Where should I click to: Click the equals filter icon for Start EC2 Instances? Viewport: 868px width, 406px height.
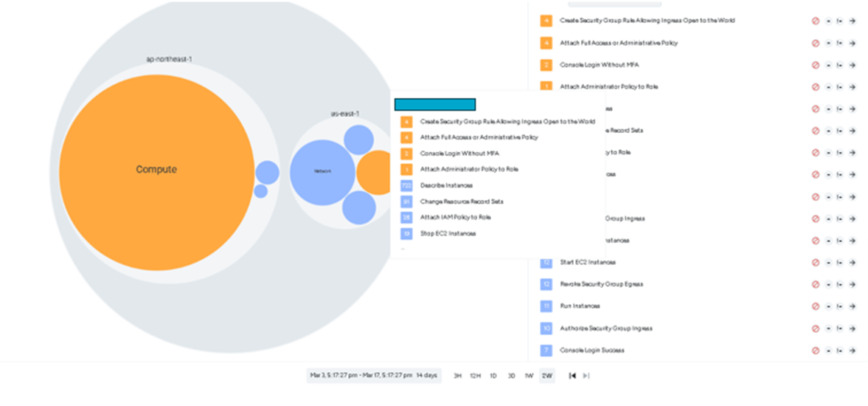(828, 263)
